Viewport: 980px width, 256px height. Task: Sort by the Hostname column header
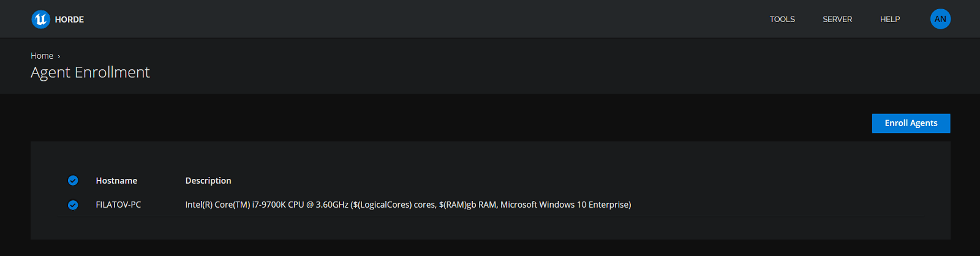[x=116, y=181]
